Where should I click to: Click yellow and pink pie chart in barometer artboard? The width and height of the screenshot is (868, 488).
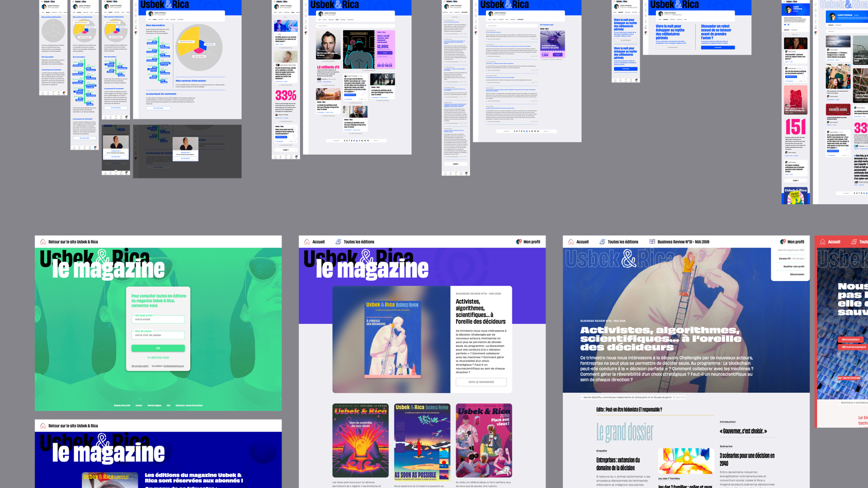click(x=199, y=47)
